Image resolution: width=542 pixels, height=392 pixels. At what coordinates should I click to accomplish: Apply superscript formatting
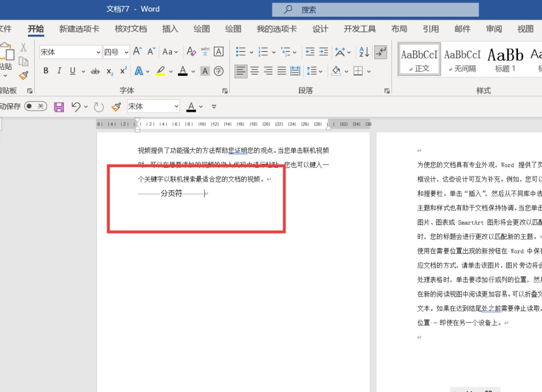123,71
